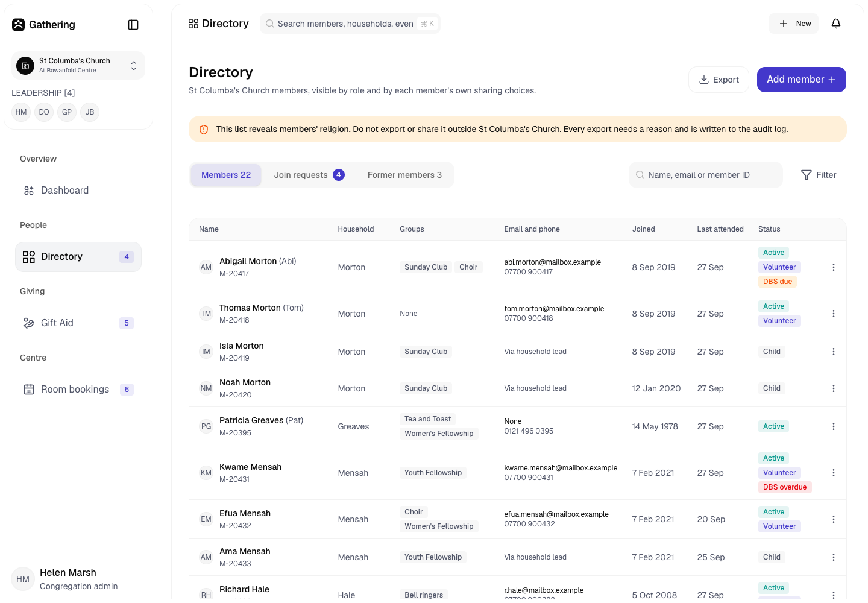Open row menu for Patricia Greaves
The width and height of the screenshot is (868, 603).
[834, 426]
